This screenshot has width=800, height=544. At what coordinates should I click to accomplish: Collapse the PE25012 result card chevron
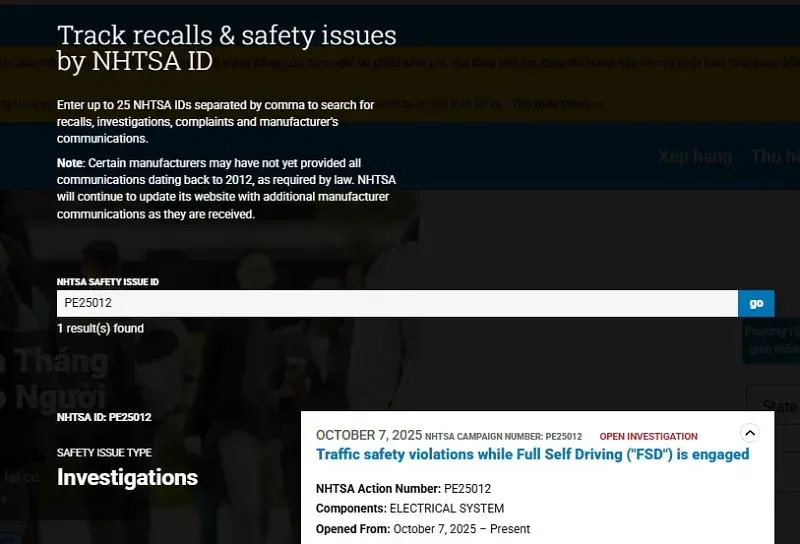(x=749, y=433)
